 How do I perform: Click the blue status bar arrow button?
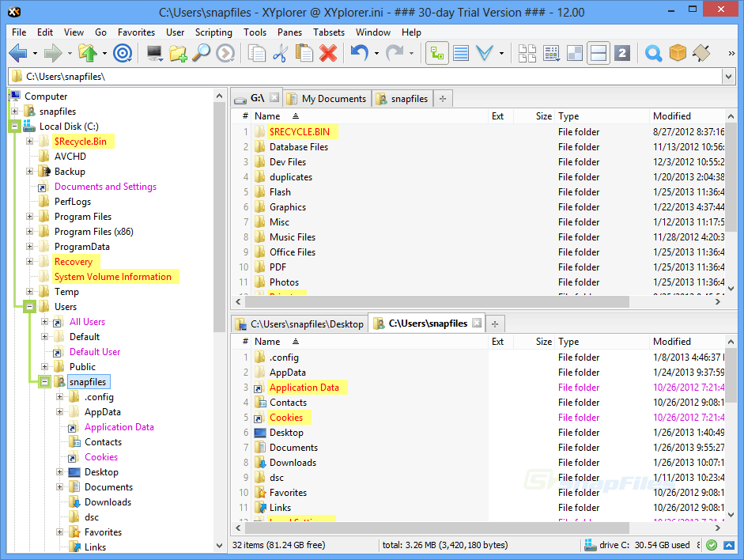coord(729,545)
